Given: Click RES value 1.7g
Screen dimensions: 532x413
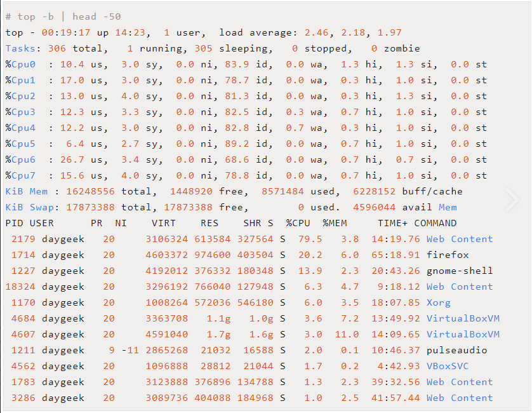Looking at the screenshot, I should 218,335.
